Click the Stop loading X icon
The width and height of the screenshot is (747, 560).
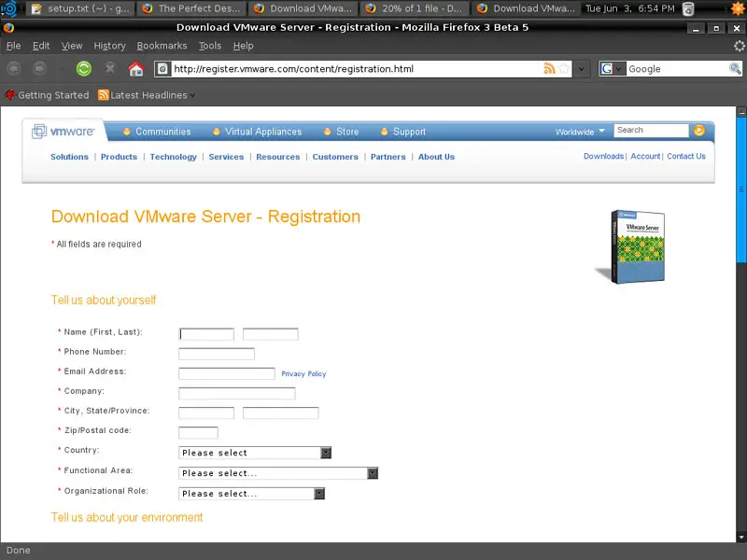(x=110, y=68)
